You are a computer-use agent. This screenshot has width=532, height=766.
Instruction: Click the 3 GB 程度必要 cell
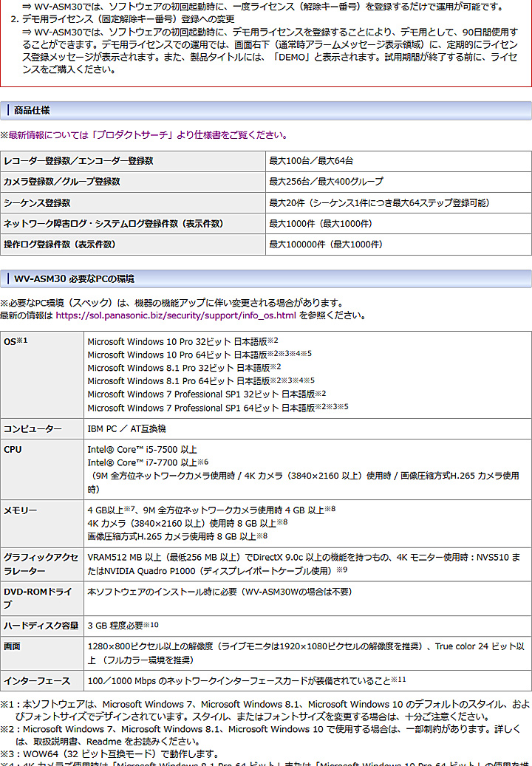click(308, 626)
